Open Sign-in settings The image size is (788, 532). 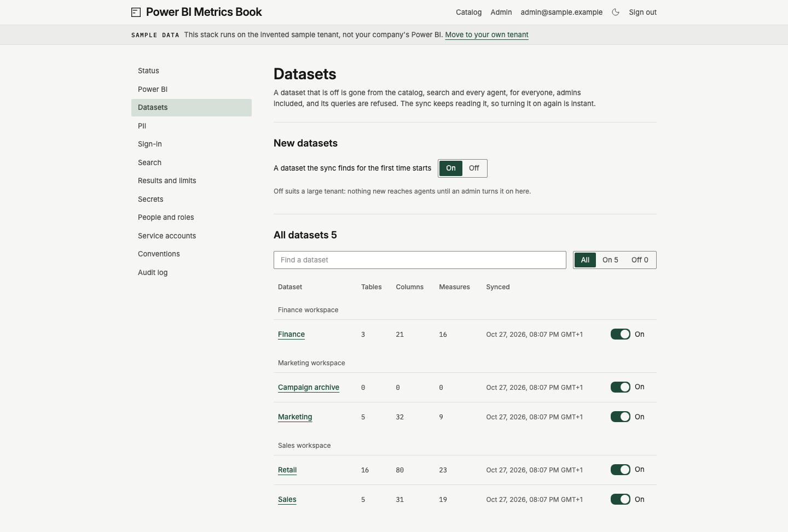192,144
